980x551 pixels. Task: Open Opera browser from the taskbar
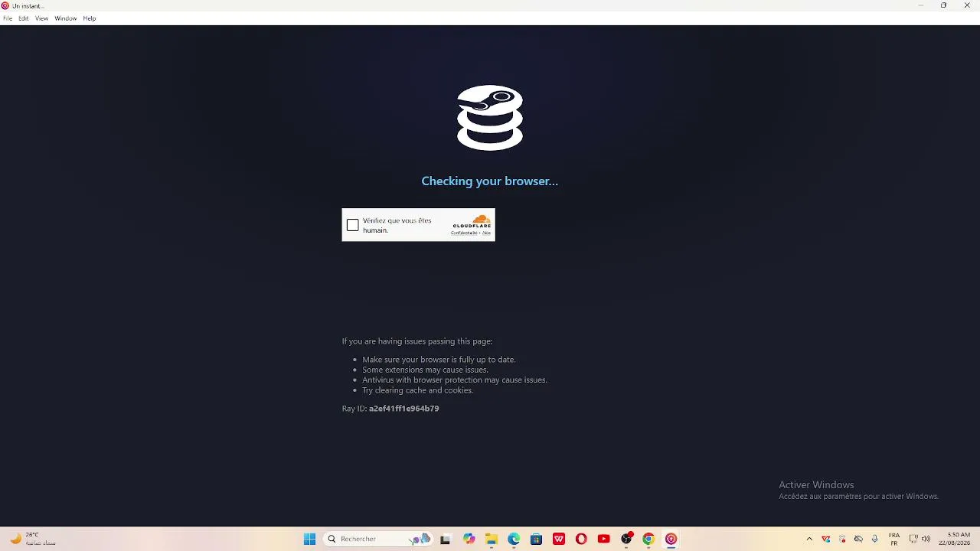581,539
